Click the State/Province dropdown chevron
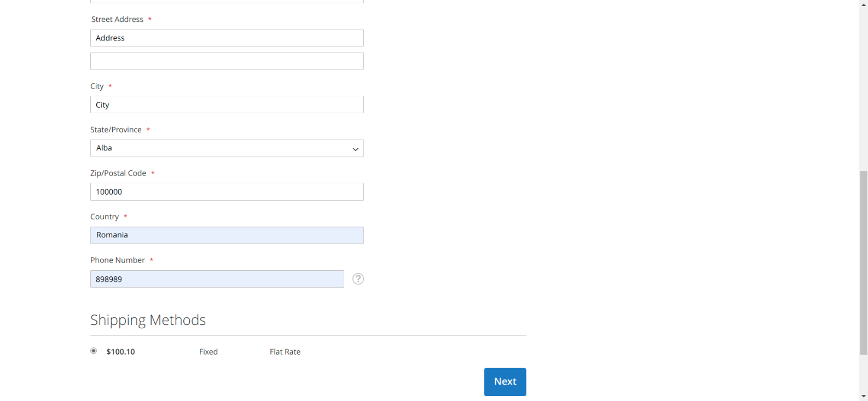 [355, 148]
